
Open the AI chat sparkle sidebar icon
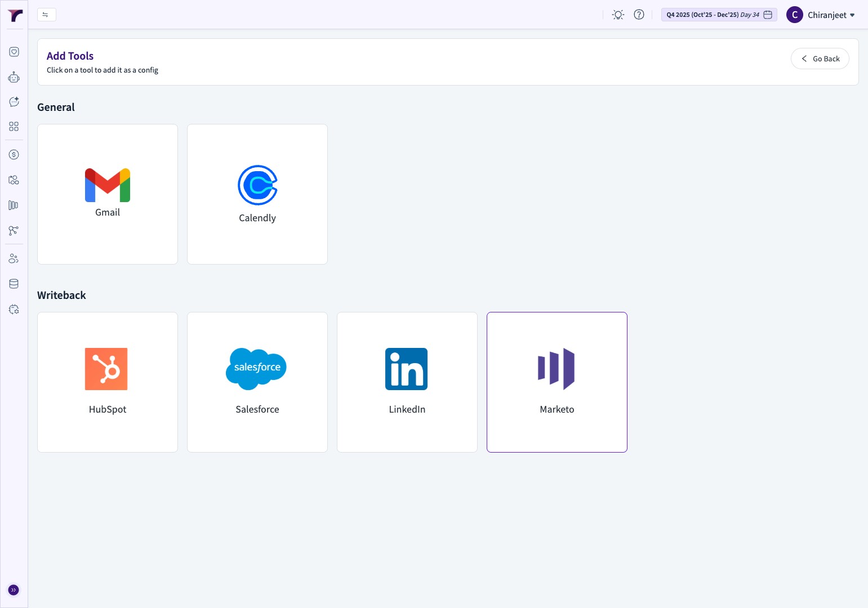[14, 102]
